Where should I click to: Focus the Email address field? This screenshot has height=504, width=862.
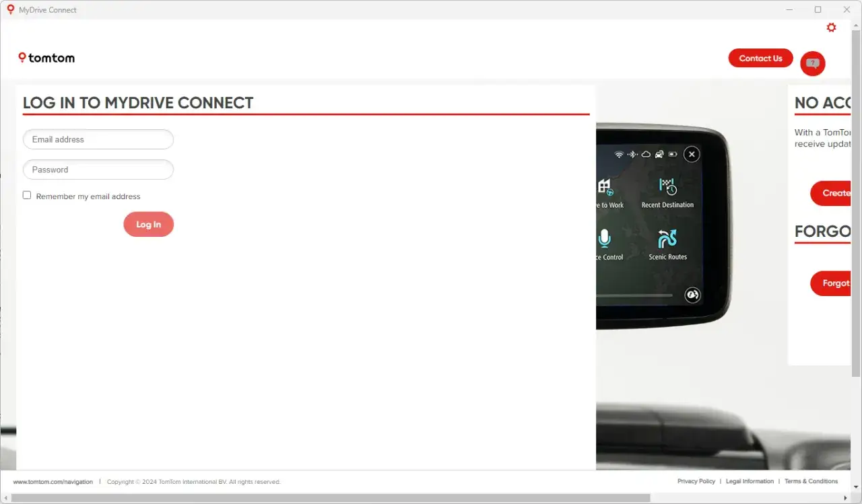click(98, 139)
